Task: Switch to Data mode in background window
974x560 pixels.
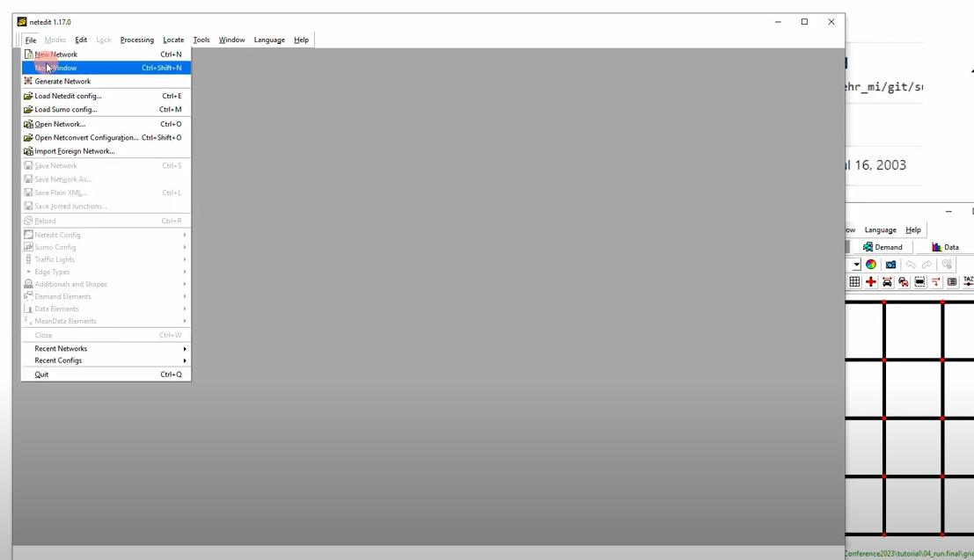Action: (x=945, y=247)
